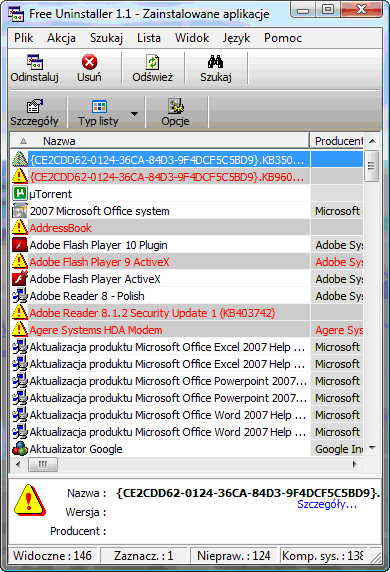Click the Adobe Flash Player 10 Plugin icon
Screen dimensions: 390x572
point(20,245)
